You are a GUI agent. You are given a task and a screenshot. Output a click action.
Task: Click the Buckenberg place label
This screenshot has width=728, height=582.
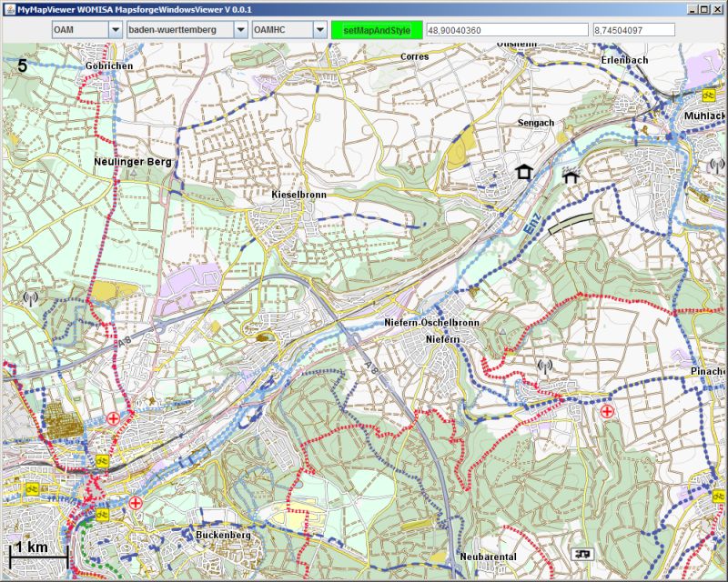coord(223,536)
